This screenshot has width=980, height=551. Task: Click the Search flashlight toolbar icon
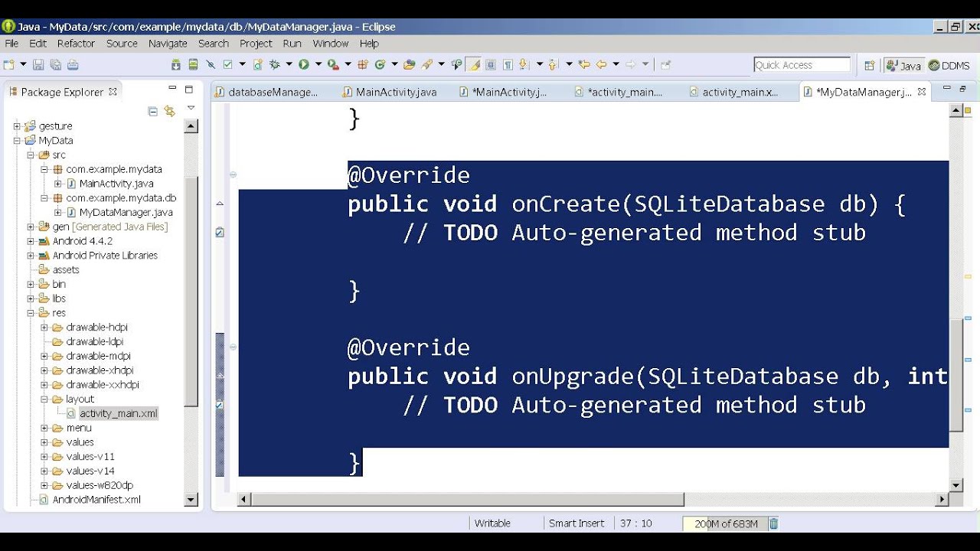coord(426,65)
